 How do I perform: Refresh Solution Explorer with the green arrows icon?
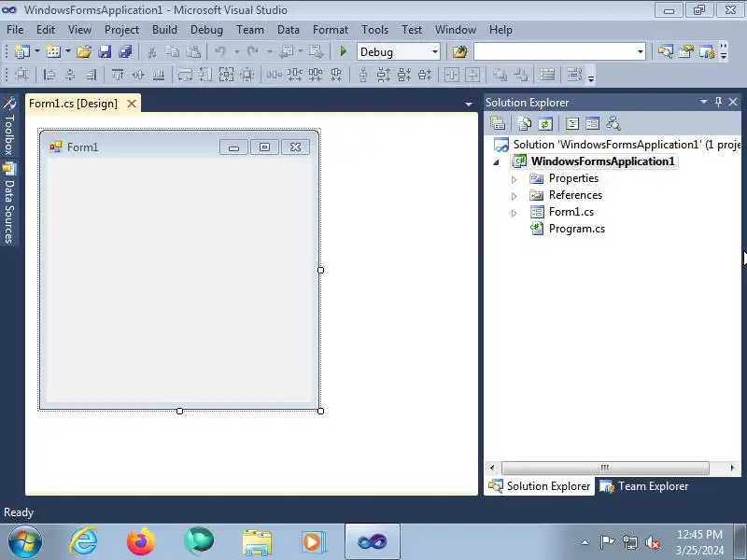point(545,124)
